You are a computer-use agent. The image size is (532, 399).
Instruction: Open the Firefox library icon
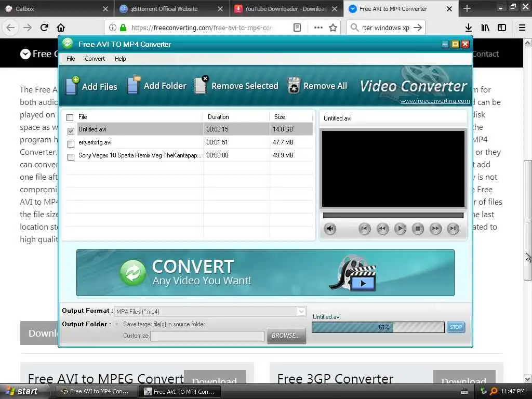tap(485, 28)
